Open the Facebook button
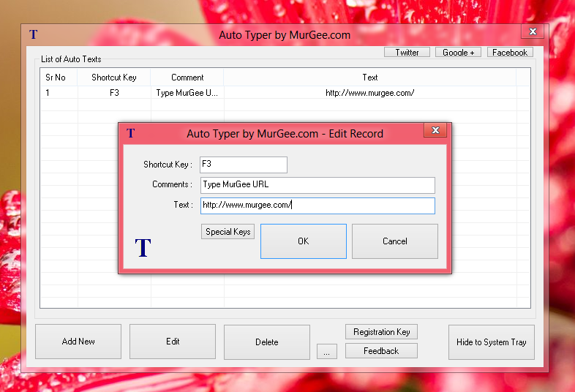The width and height of the screenshot is (575, 392). pos(510,53)
